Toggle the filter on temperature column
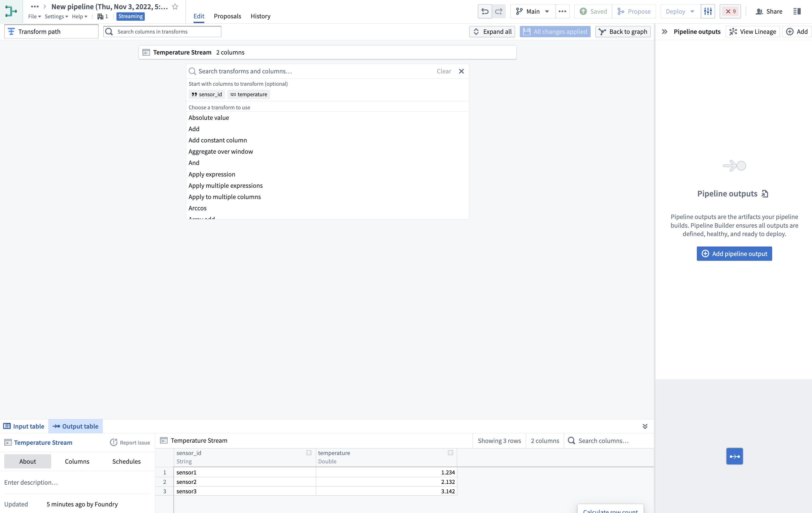Viewport: 812px width, 513px height. (450, 453)
